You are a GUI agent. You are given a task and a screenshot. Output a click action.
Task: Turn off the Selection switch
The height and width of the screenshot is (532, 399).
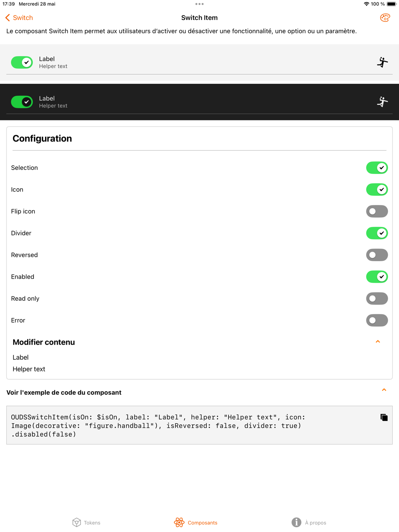[x=377, y=168]
